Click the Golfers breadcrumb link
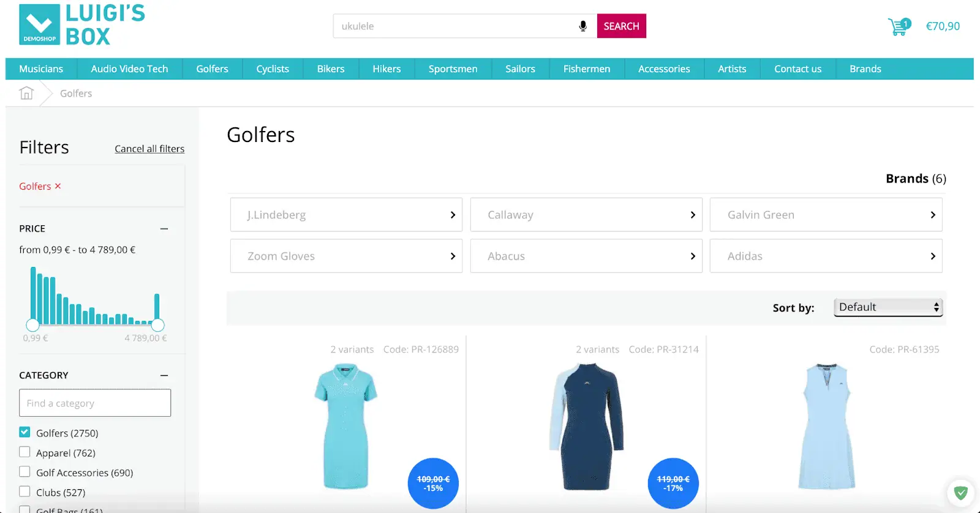 click(x=76, y=93)
